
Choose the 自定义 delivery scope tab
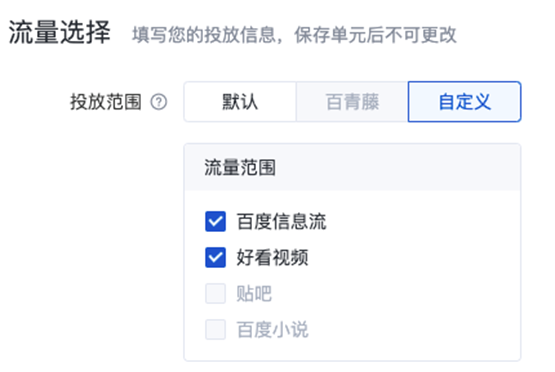coord(464,102)
